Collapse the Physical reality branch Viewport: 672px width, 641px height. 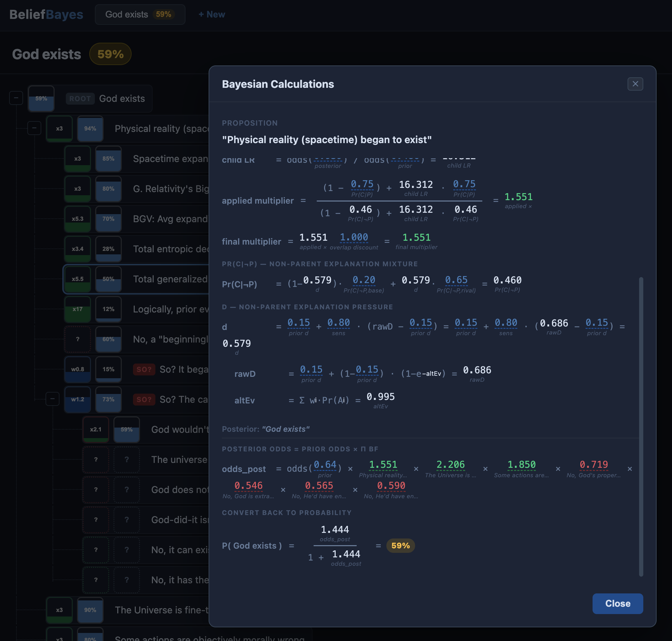[x=34, y=128]
